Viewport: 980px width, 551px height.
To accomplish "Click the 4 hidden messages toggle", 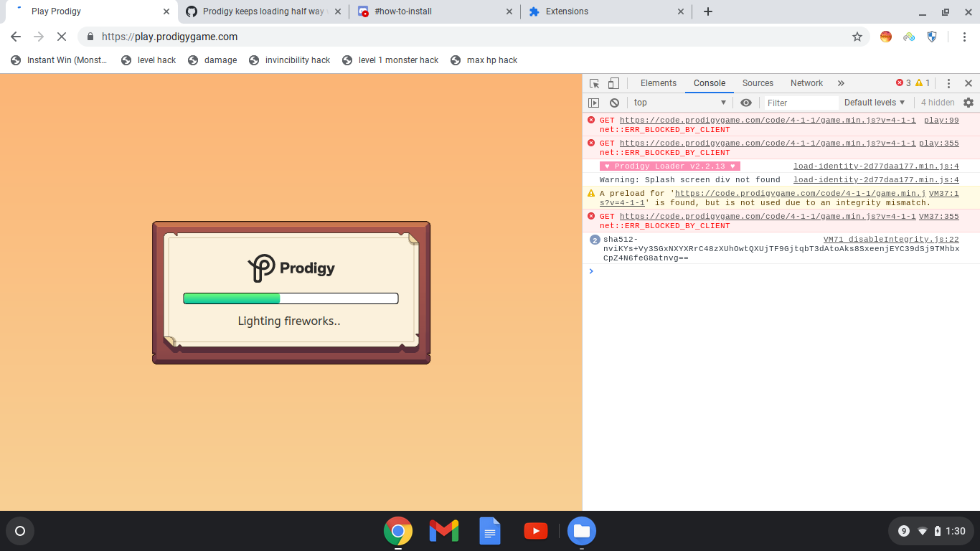I will [x=937, y=102].
